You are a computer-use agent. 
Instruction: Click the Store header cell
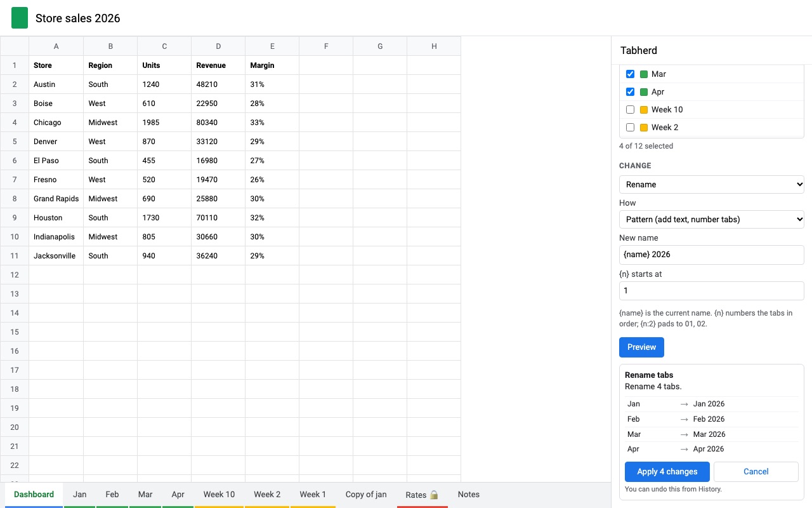pos(56,65)
